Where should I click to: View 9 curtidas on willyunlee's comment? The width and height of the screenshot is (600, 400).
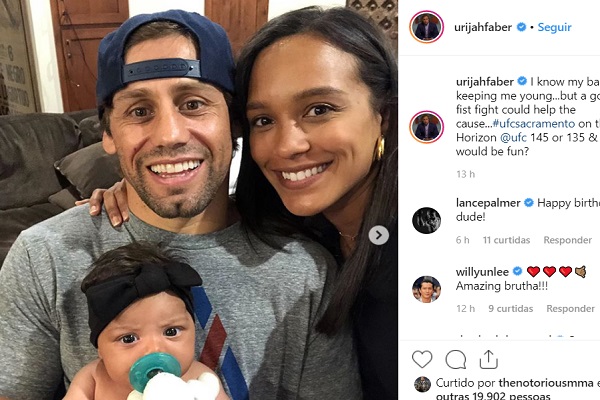(510, 309)
